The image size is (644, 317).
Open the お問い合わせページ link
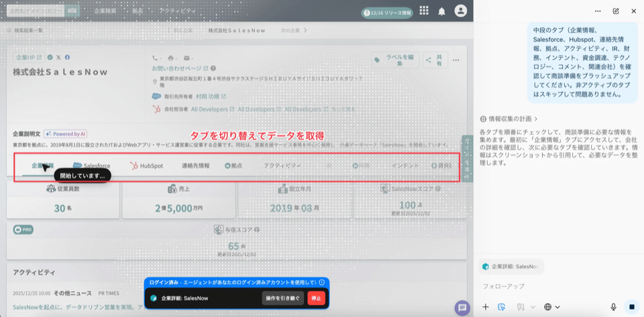(x=180, y=68)
